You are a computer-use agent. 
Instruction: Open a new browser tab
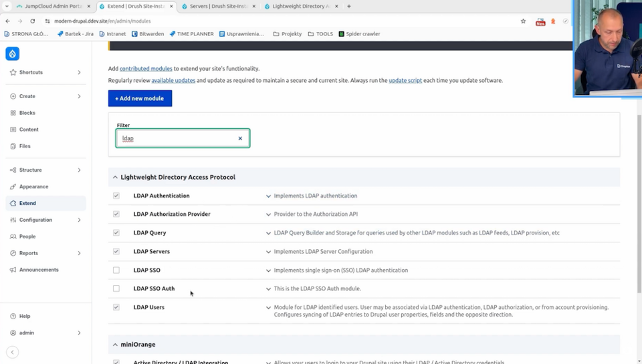coord(349,6)
